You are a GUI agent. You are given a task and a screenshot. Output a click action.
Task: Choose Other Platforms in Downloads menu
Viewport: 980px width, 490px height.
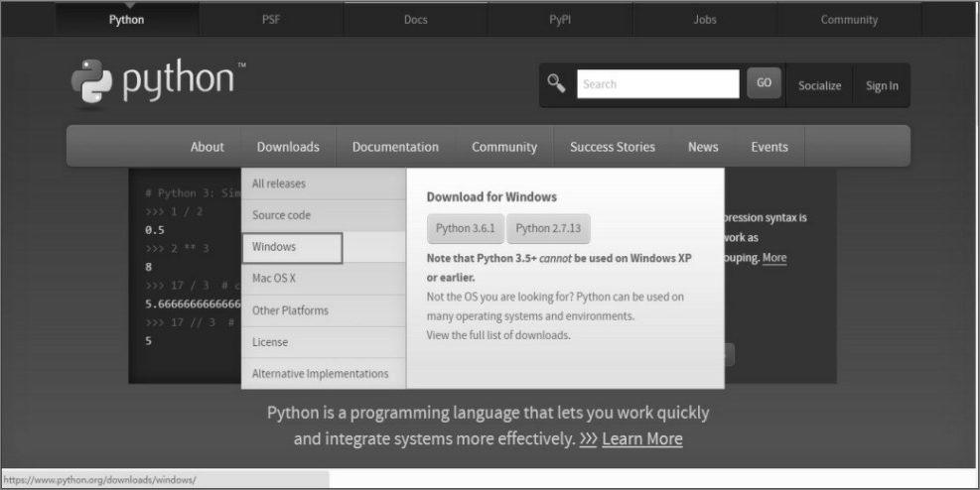(x=324, y=310)
